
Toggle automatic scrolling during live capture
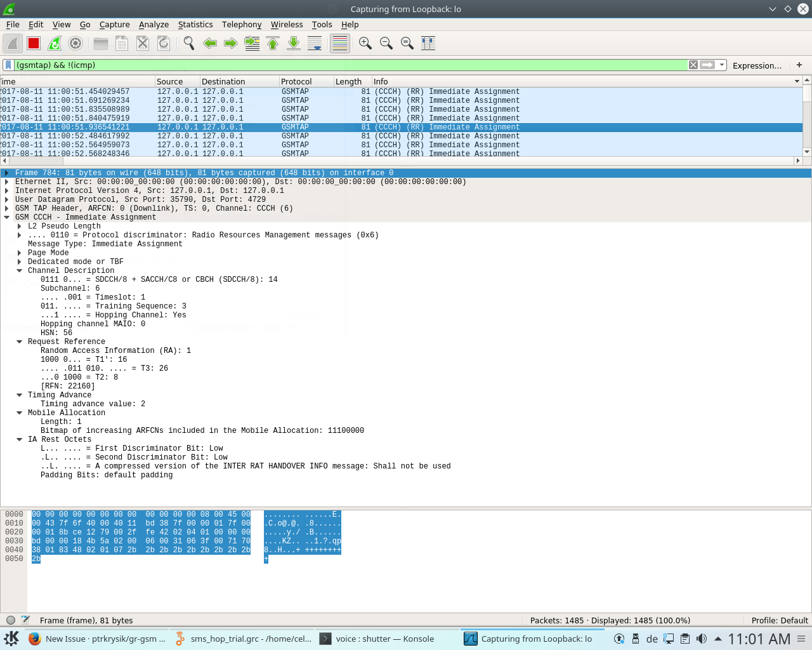pos(315,43)
